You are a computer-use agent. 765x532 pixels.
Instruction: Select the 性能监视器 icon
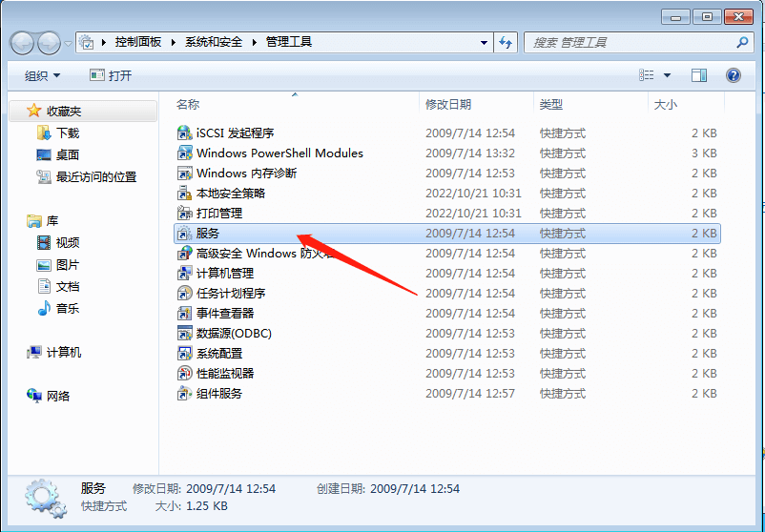(x=184, y=373)
